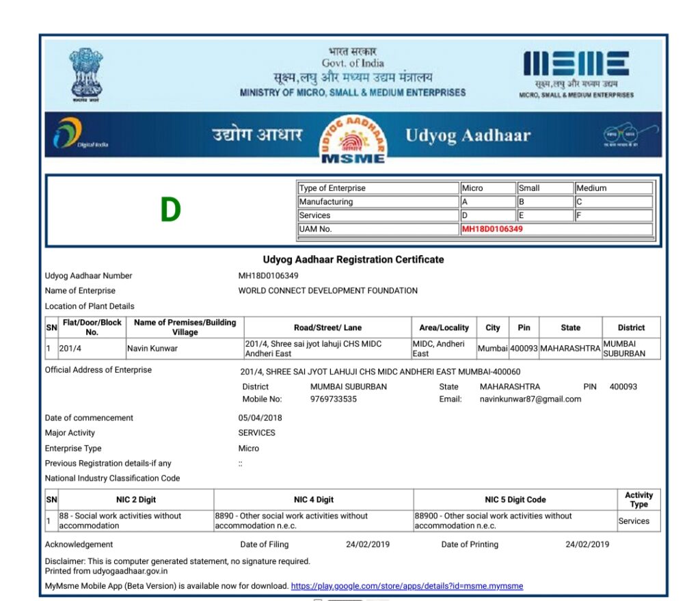The height and width of the screenshot is (601, 700).
Task: Click the Pin cell showing 400093
Action: point(524,349)
